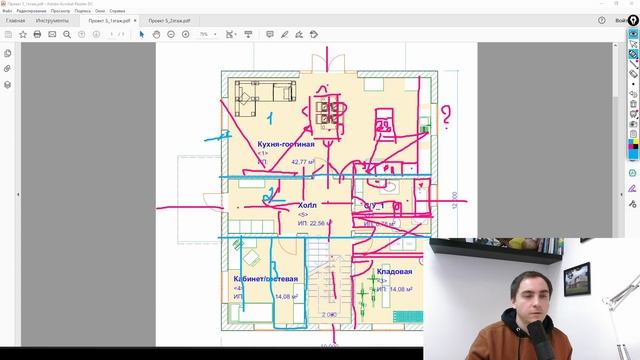Click the Войти sign-in button
This screenshot has width=640, height=360.
point(620,20)
